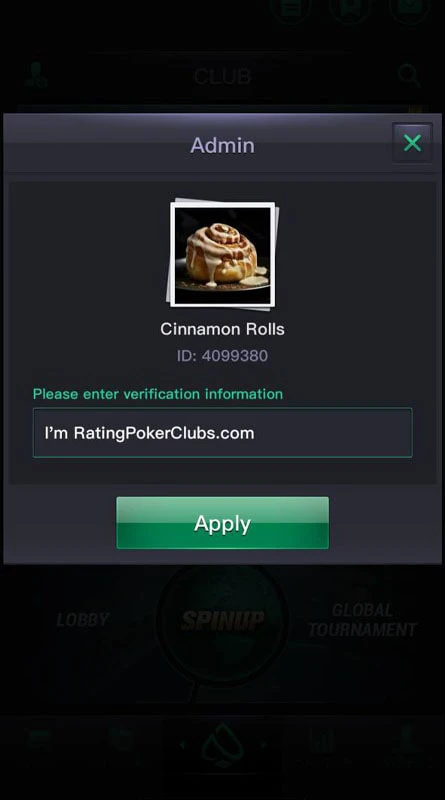Click the dimmed CLUB header title
The width and height of the screenshot is (445, 800).
(x=222, y=77)
